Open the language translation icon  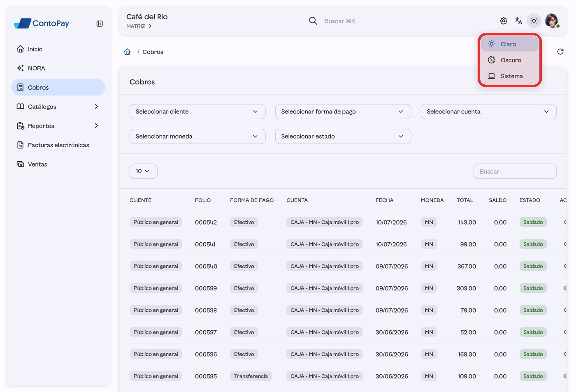[x=519, y=21]
